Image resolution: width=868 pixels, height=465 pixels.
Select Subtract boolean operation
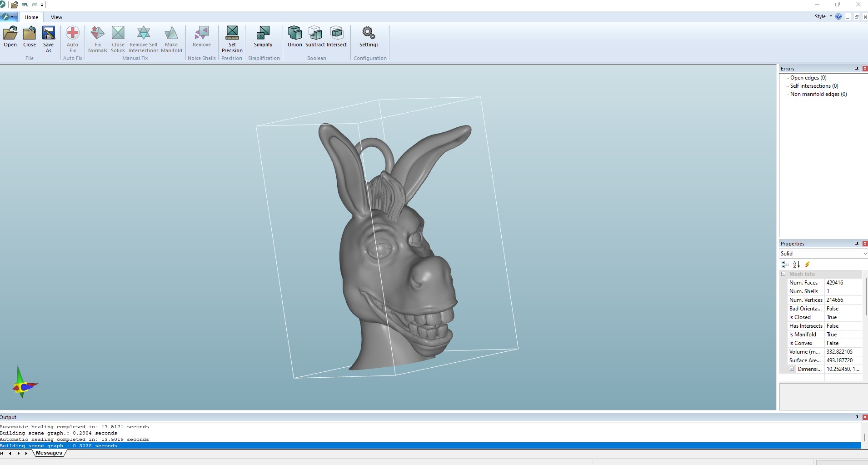pyautogui.click(x=315, y=37)
